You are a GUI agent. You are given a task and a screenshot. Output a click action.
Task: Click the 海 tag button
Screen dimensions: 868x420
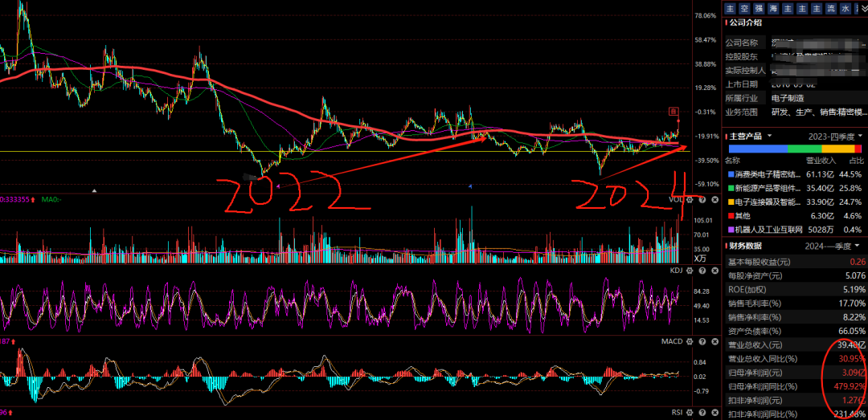(x=773, y=8)
